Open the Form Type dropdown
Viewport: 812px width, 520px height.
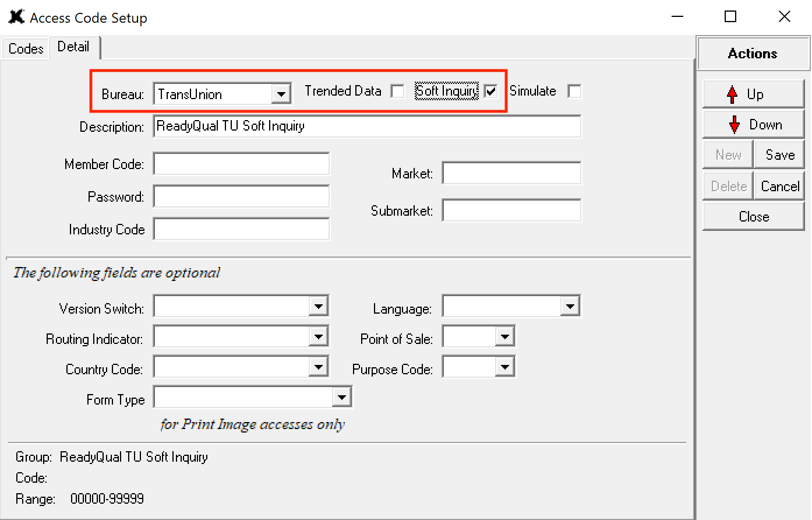click(342, 397)
